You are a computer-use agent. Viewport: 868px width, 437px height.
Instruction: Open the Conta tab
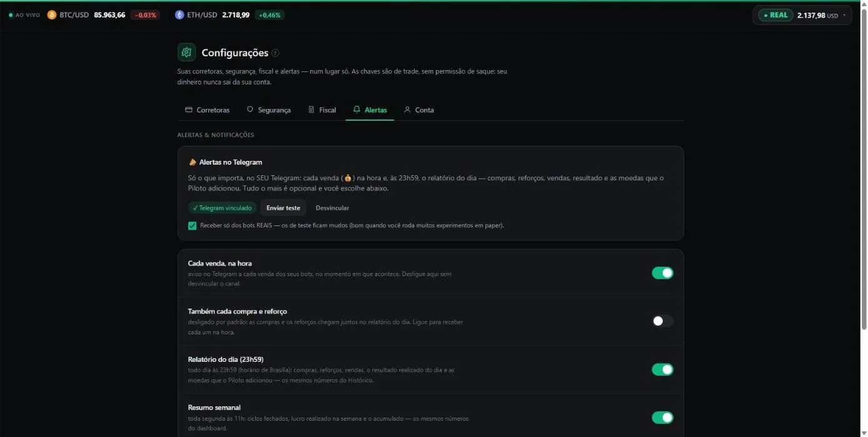[419, 110]
